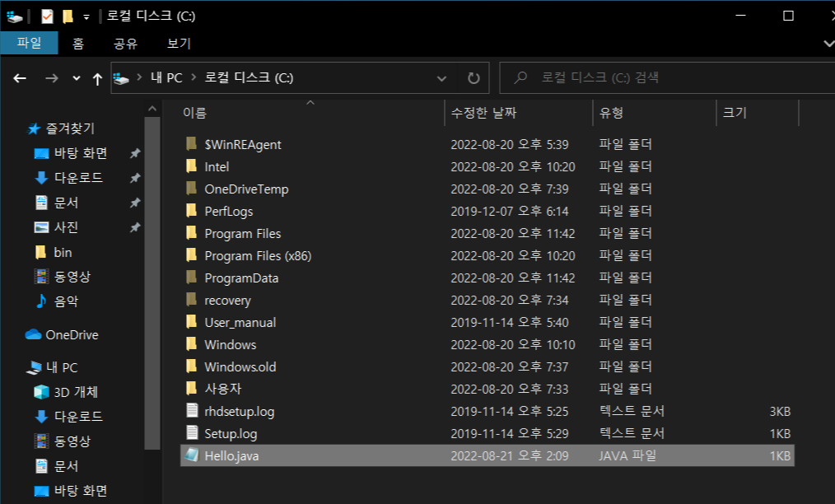Expand the ribbon with the chevron
835x504 pixels.
coord(828,43)
